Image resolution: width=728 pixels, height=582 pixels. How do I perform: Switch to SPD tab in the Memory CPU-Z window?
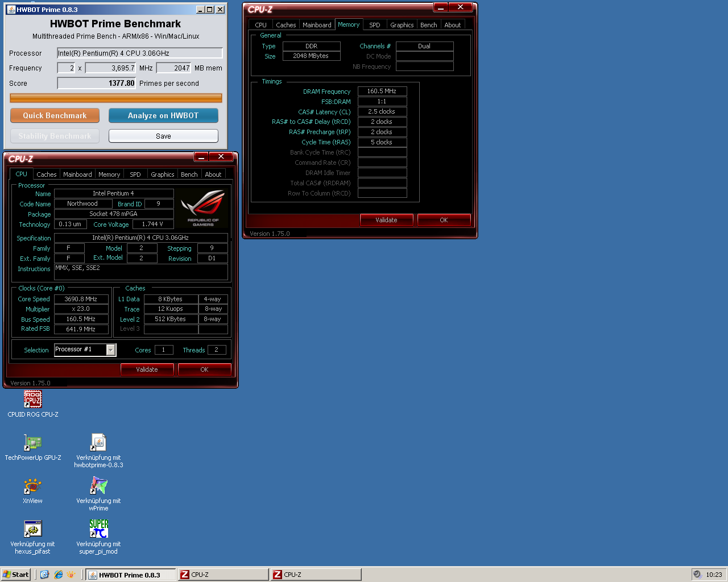point(375,25)
